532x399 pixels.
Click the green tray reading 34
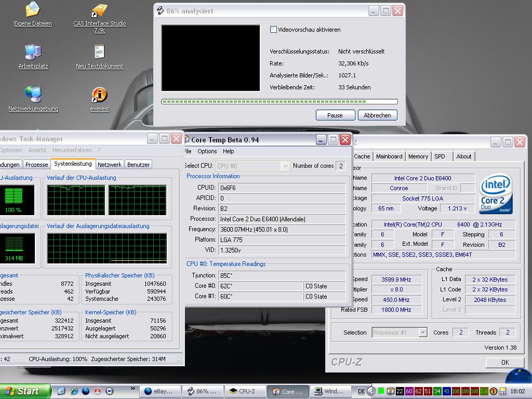[x=437, y=391]
